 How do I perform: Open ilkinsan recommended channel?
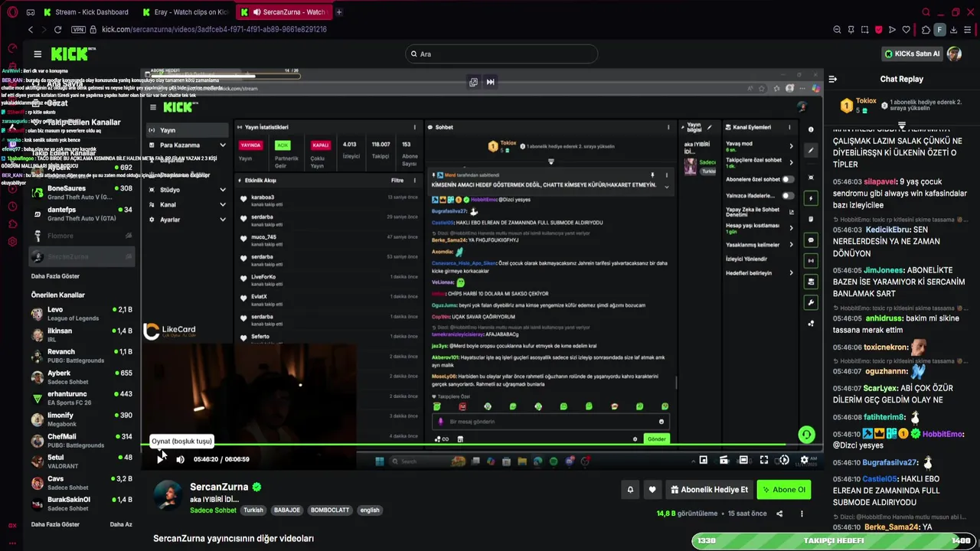[x=83, y=334]
